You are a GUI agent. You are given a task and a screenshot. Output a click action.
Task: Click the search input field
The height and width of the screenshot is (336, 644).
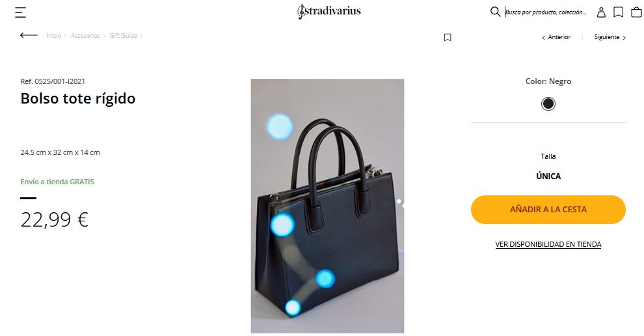[546, 12]
